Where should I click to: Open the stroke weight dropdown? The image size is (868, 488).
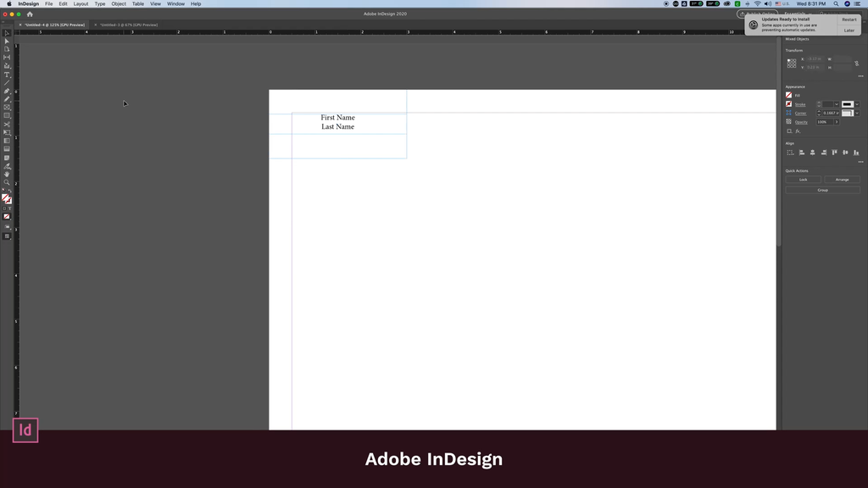click(x=837, y=104)
